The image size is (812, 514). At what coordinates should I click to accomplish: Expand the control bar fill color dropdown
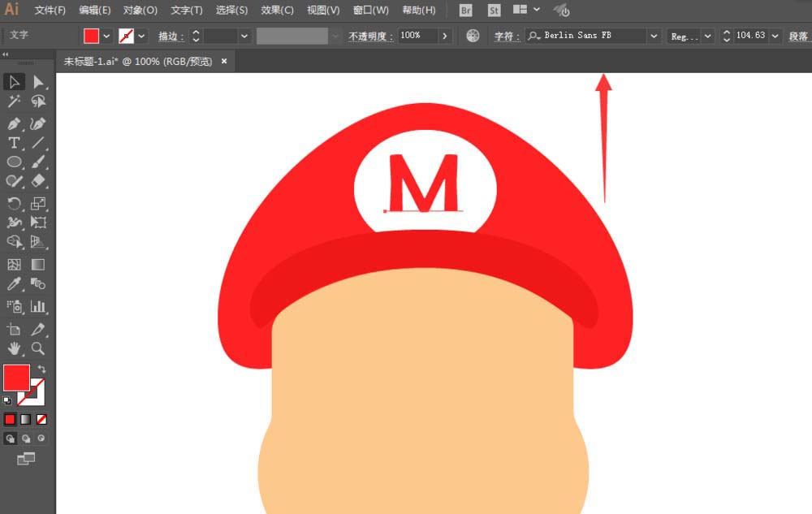[106, 36]
